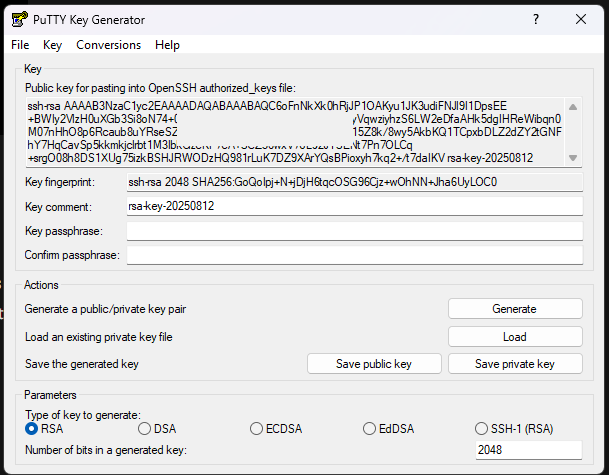
Task: Click the number of bits field
Action: [529, 450]
